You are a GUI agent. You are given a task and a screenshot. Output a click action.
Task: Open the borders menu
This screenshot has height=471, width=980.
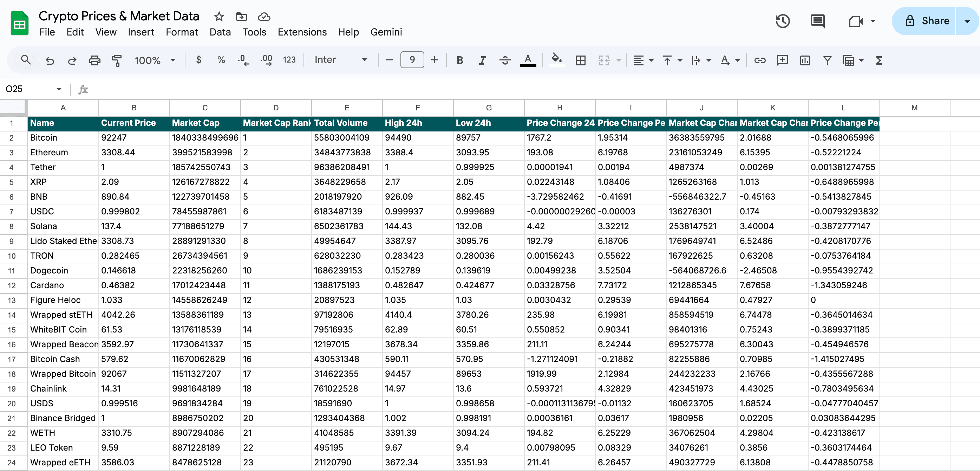tap(580, 60)
